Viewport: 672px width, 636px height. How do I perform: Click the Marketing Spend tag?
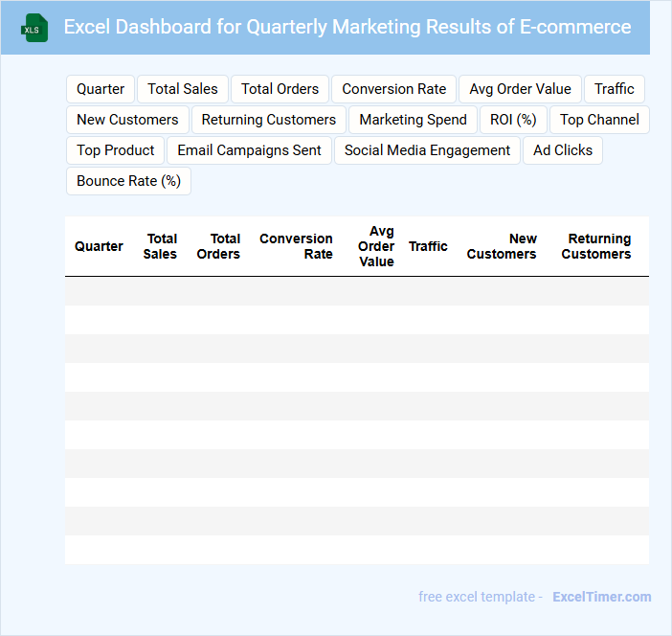(x=413, y=120)
